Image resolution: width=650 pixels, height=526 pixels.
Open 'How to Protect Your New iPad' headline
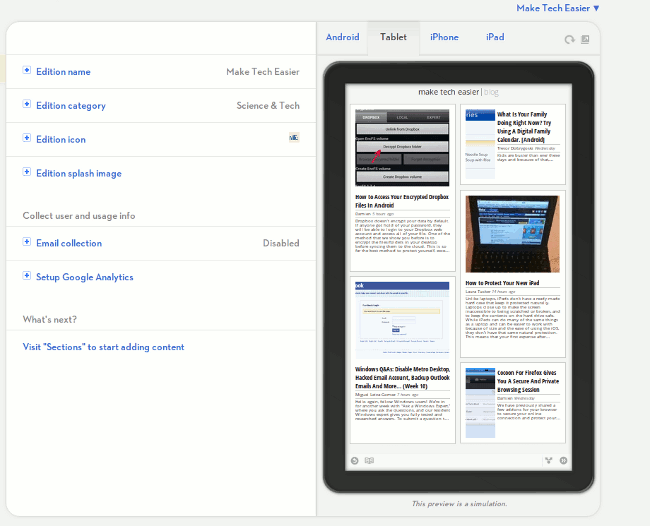tap(502, 283)
